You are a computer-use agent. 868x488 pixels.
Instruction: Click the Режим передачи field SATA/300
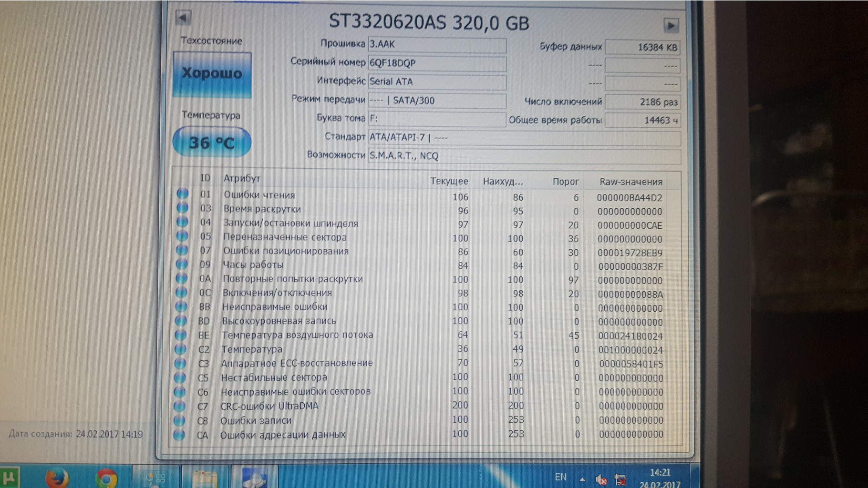[437, 100]
